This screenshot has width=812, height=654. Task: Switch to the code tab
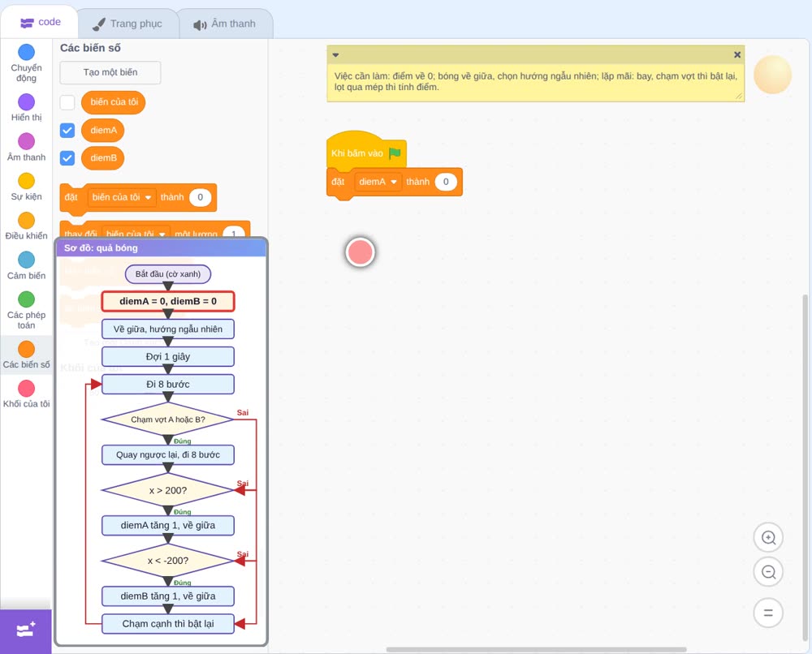coord(40,22)
